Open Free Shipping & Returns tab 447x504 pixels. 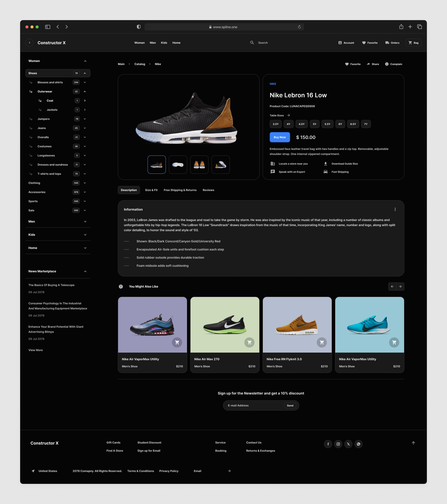coord(180,190)
